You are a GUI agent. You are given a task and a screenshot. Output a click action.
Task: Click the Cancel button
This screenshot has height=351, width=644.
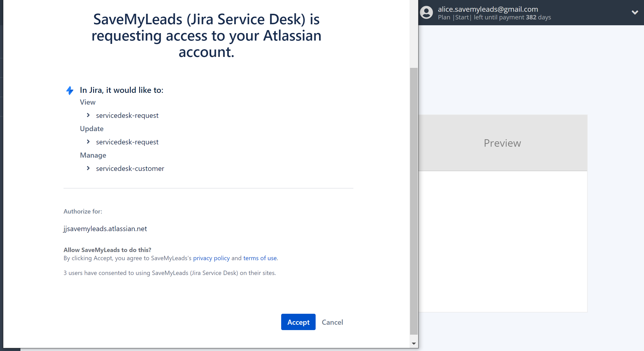(x=332, y=322)
